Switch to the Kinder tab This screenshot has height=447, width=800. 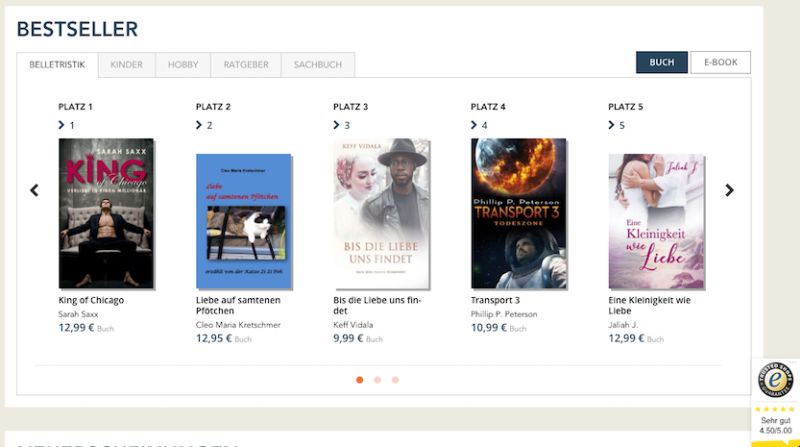pyautogui.click(x=126, y=65)
